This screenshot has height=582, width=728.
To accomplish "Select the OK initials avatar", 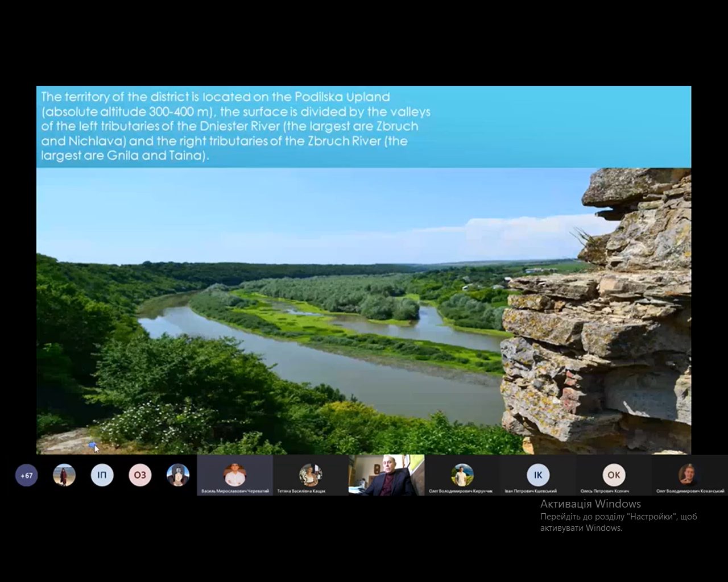I will click(614, 474).
